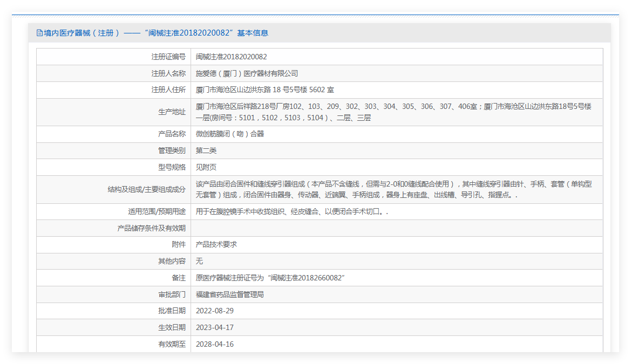
Task: Click the label 适用范围/预期用途
Action: point(157,211)
